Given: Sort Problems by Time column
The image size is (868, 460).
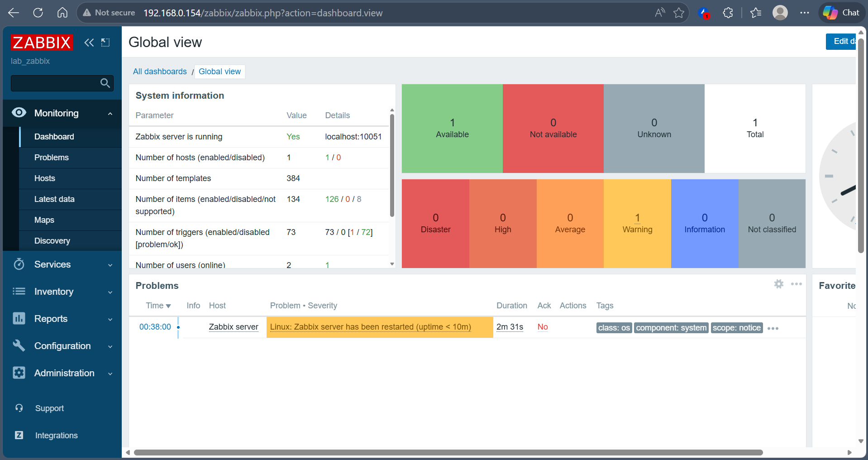Looking at the screenshot, I should 158,306.
